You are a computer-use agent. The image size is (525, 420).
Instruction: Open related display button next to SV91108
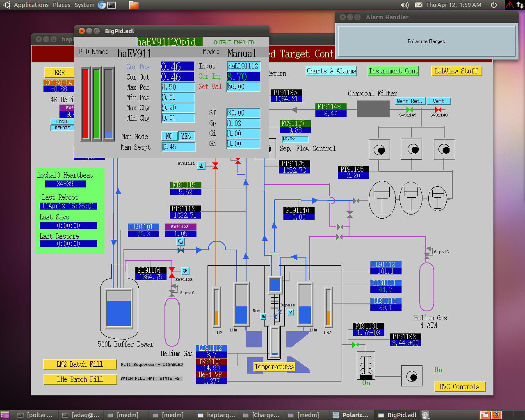click(185, 271)
